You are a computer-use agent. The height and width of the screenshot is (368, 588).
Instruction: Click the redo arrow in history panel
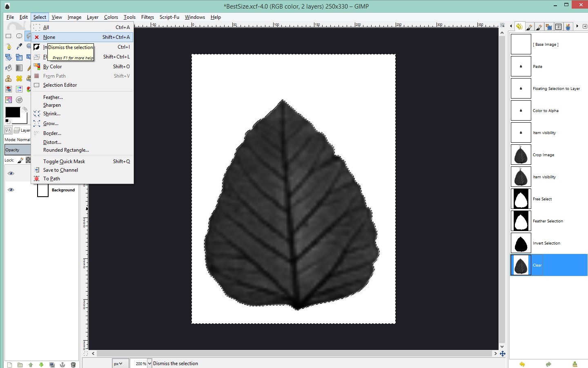(548, 364)
